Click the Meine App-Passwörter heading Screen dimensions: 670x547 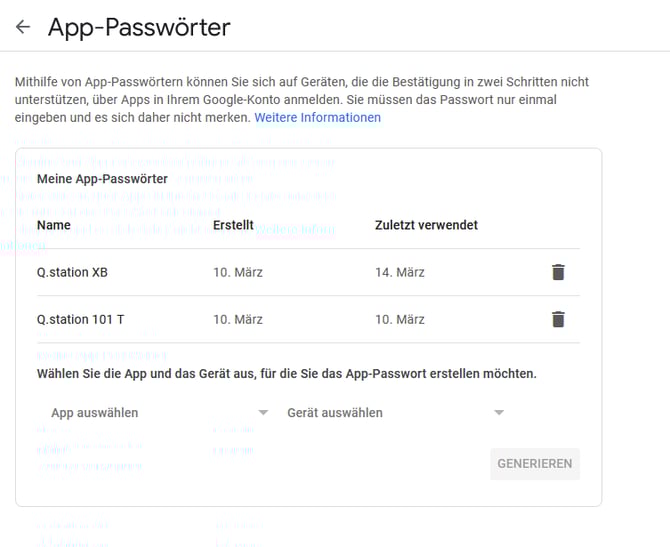[102, 179]
